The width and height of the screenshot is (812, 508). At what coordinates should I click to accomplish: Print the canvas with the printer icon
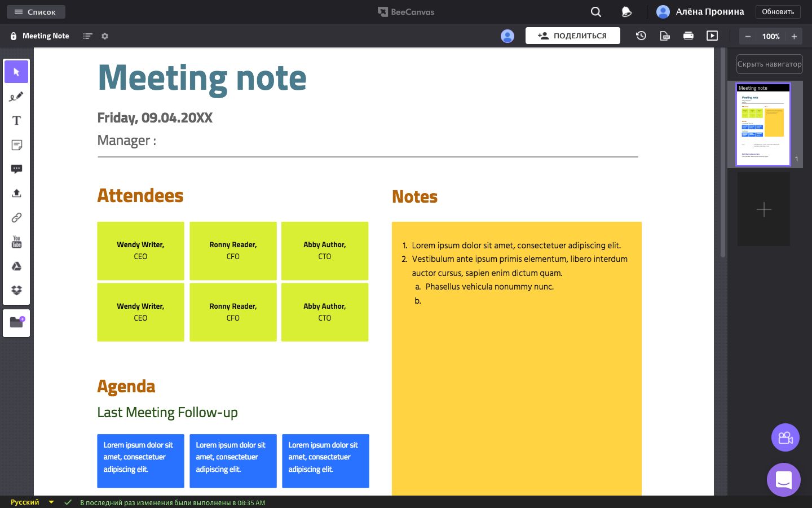coord(689,36)
